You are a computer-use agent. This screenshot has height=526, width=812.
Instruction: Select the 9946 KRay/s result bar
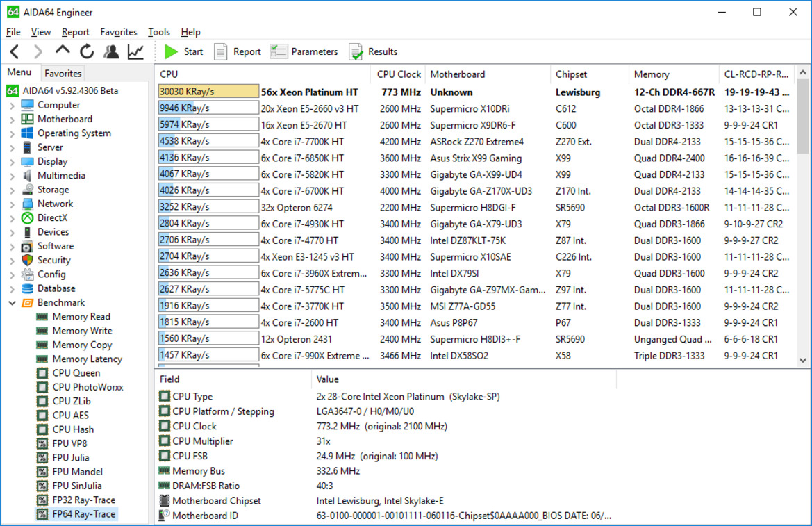tap(208, 108)
